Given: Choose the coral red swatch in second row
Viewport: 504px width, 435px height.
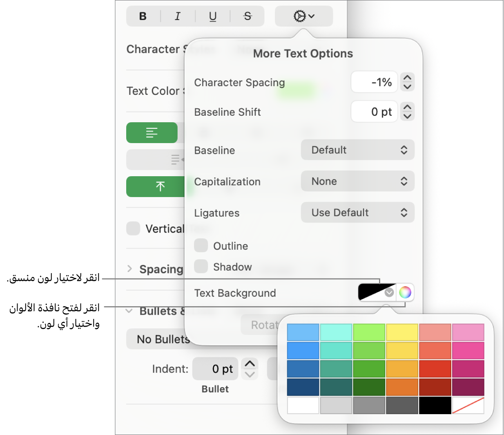Looking at the screenshot, I should (x=435, y=350).
